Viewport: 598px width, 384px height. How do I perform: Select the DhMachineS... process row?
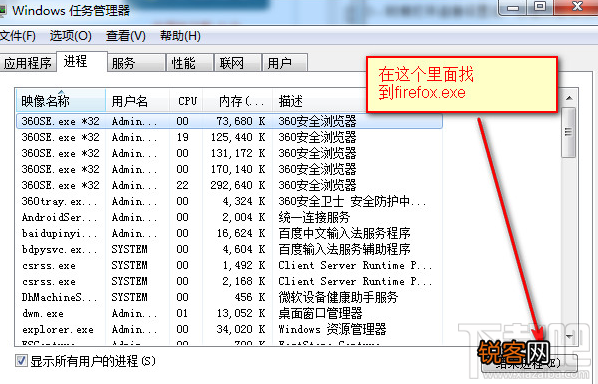coord(229,297)
